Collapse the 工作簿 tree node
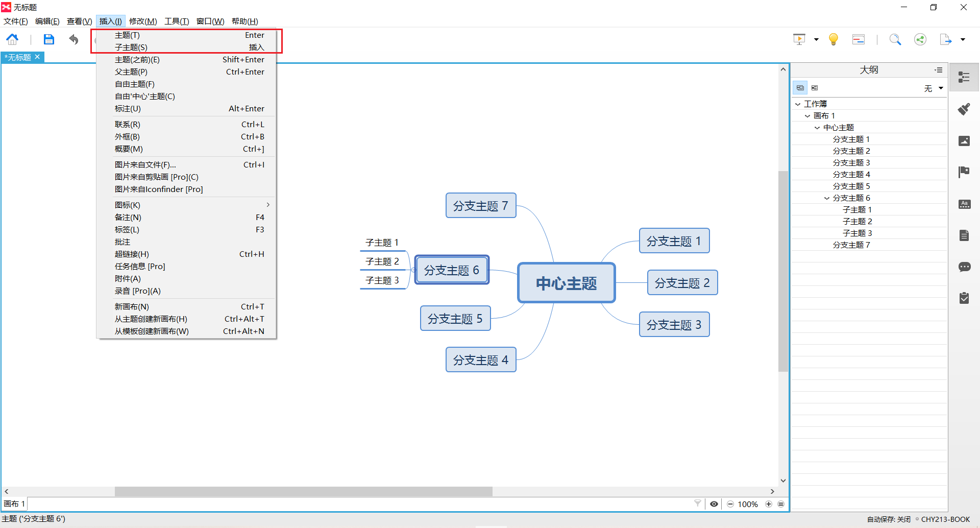Image resolution: width=980 pixels, height=528 pixels. pyautogui.click(x=798, y=104)
